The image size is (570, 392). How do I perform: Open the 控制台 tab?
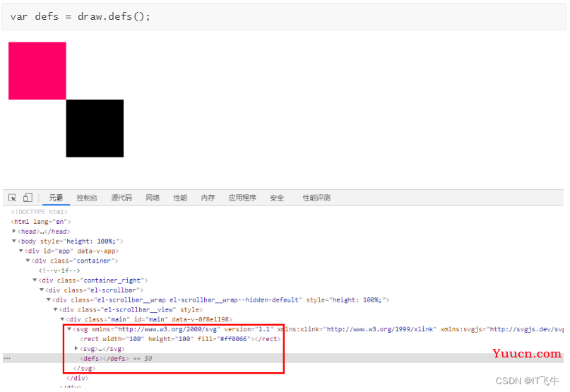click(87, 198)
